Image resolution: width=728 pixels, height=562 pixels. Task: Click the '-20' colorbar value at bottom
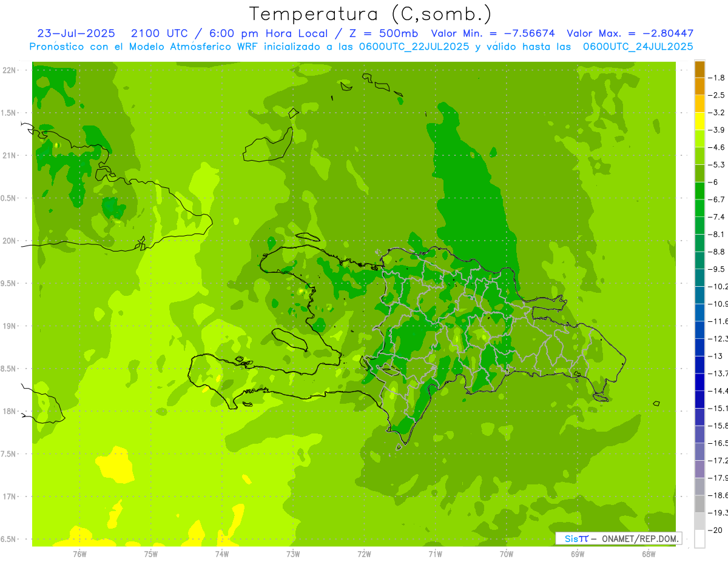716,530
